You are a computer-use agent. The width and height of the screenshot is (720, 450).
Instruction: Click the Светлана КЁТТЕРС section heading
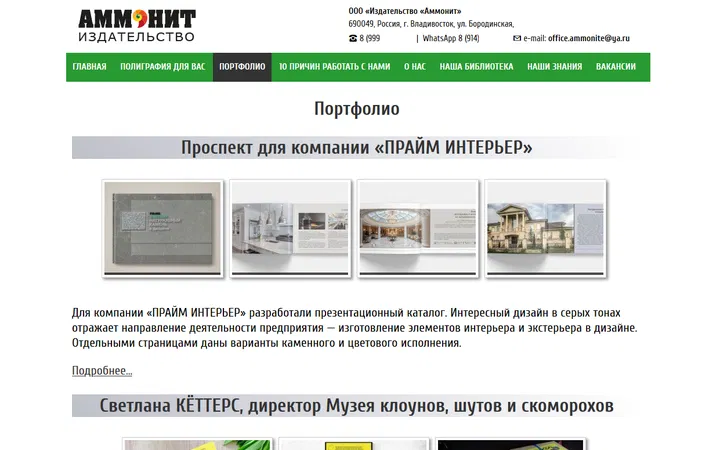[356, 406]
